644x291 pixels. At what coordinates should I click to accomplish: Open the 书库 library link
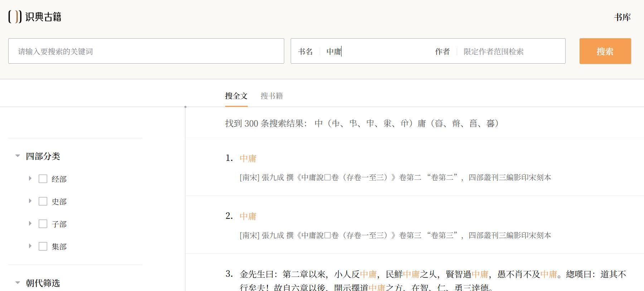tap(622, 17)
